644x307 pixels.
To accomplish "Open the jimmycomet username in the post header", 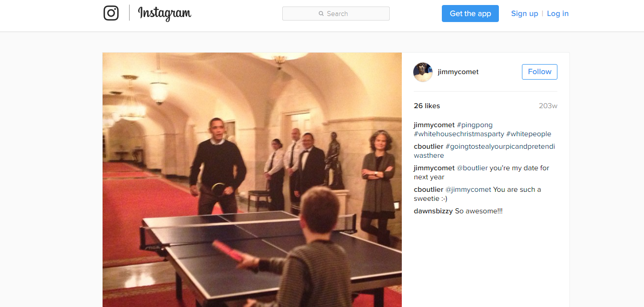I will coord(458,72).
